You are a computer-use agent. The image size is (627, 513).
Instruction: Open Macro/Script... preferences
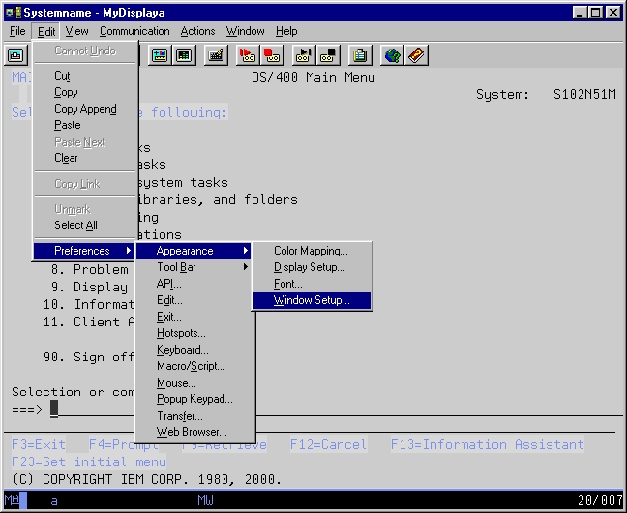coord(194,366)
